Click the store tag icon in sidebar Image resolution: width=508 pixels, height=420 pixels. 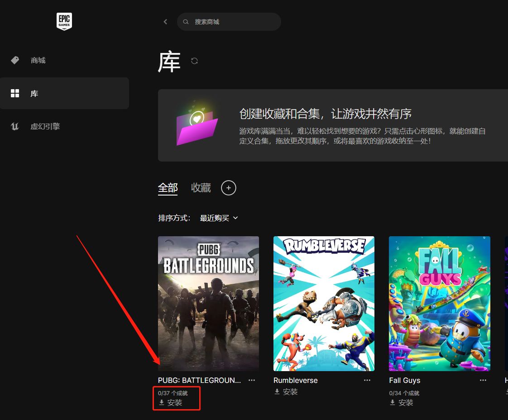pyautogui.click(x=15, y=60)
